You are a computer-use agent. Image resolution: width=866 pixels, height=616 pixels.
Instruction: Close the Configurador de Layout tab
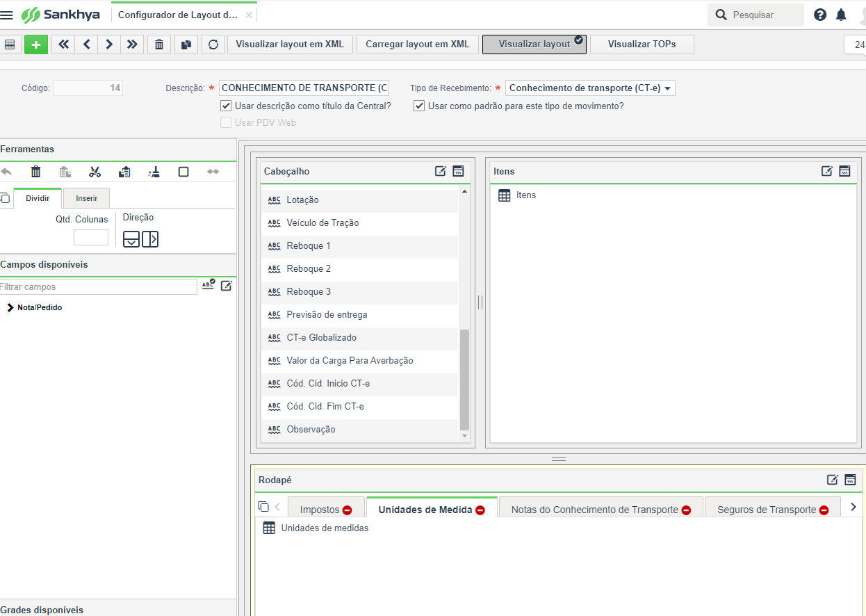[x=250, y=15]
